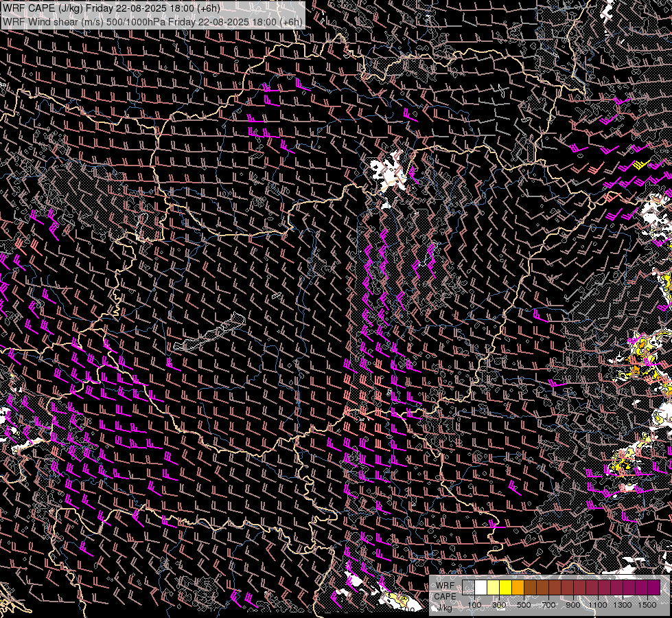Select the gray transparent swatch below 100
This screenshot has width=672, height=618.
(468, 587)
